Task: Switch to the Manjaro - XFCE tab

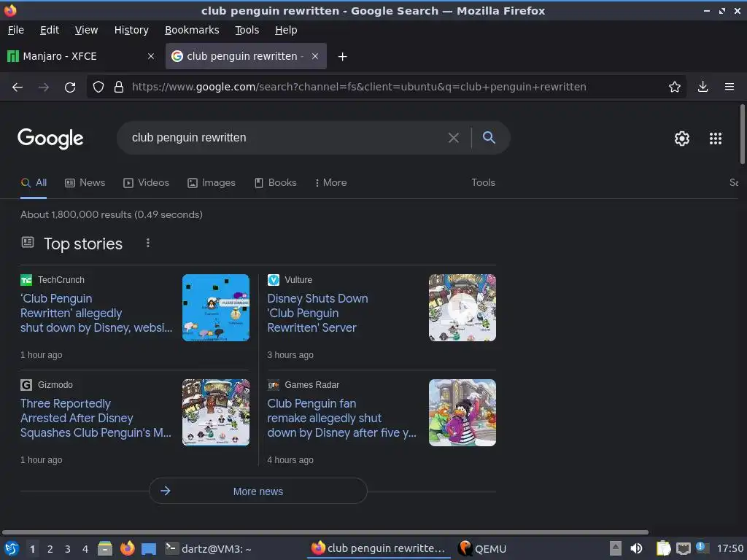Action: (x=81, y=56)
